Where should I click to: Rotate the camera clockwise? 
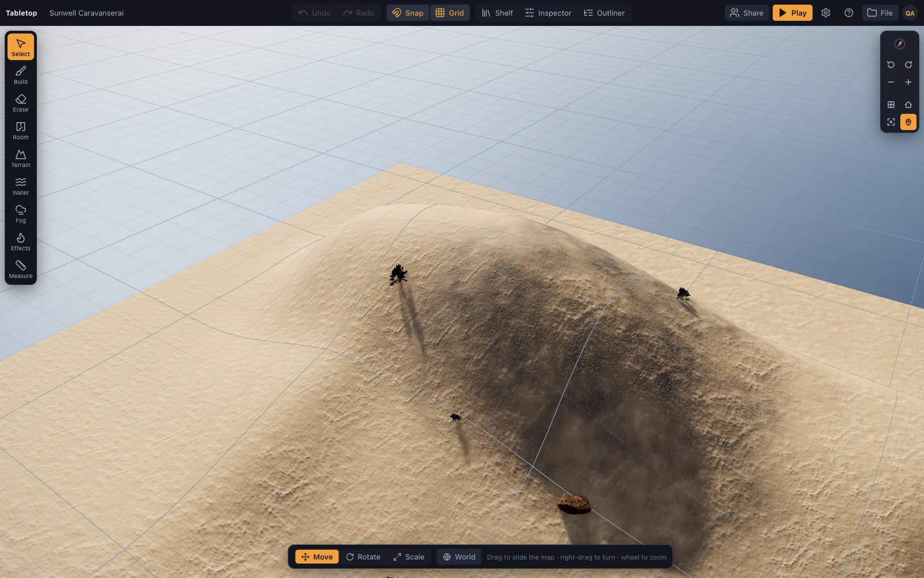[x=908, y=65]
